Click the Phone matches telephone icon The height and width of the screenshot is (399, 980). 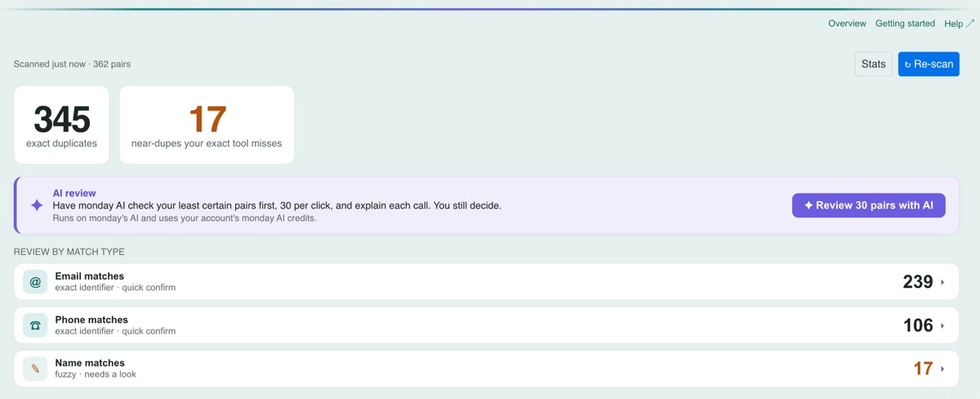pos(35,325)
